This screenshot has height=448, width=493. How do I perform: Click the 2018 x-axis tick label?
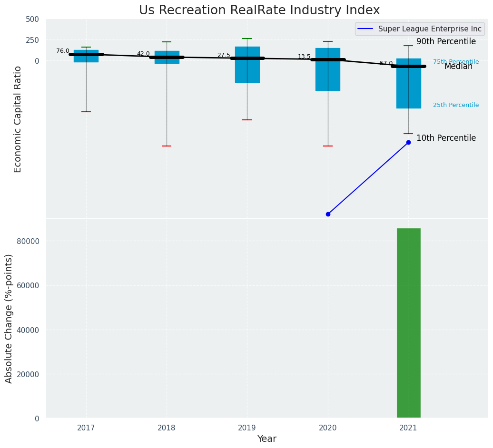(167, 428)
